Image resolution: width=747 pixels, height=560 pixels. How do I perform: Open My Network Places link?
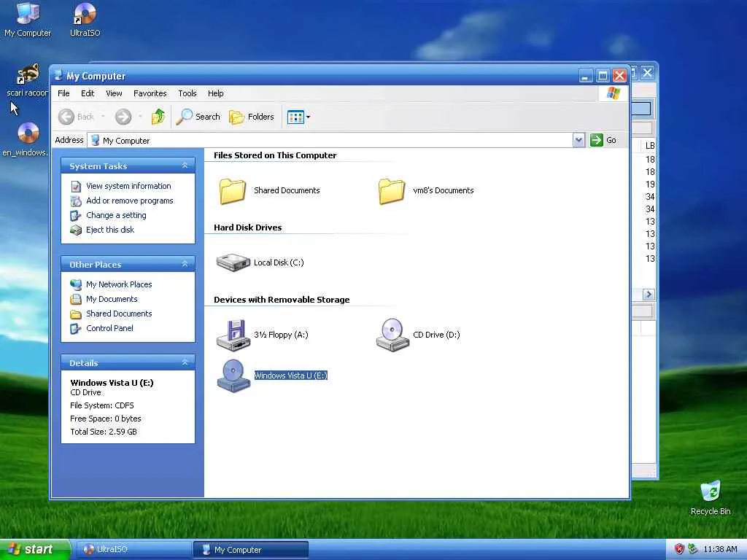(119, 285)
